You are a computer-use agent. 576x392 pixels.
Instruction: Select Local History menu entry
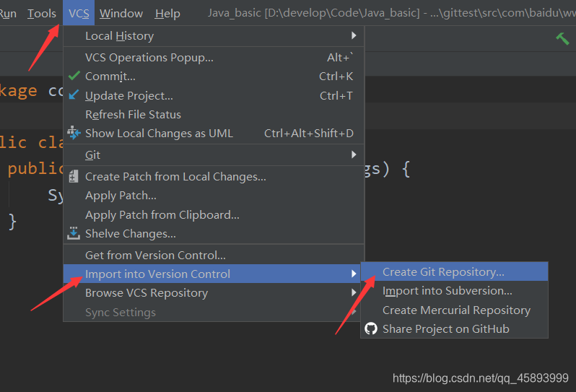[214, 35]
